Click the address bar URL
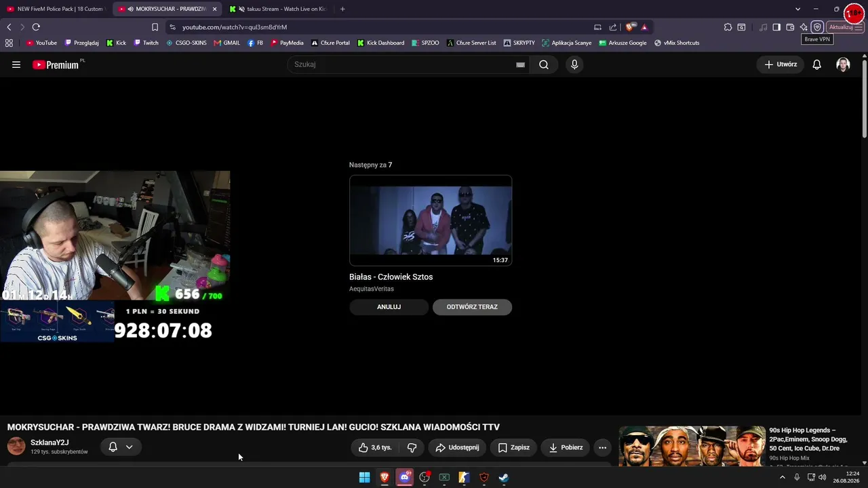This screenshot has height=488, width=868. pyautogui.click(x=235, y=27)
